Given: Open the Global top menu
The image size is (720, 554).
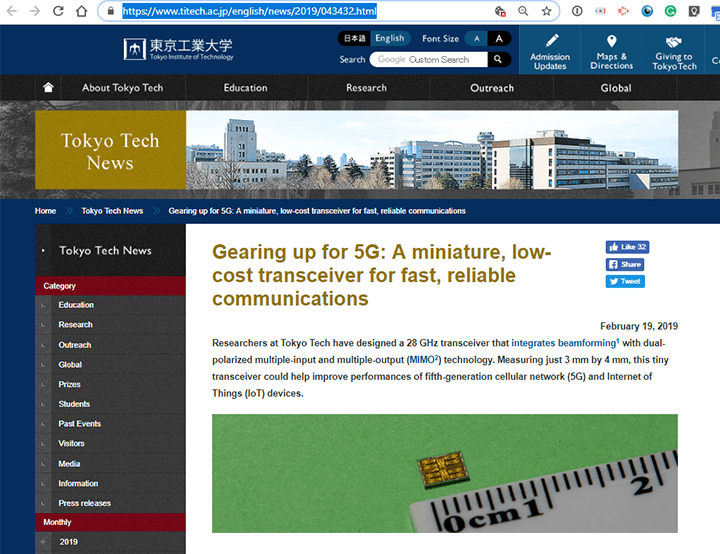Looking at the screenshot, I should coord(616,88).
